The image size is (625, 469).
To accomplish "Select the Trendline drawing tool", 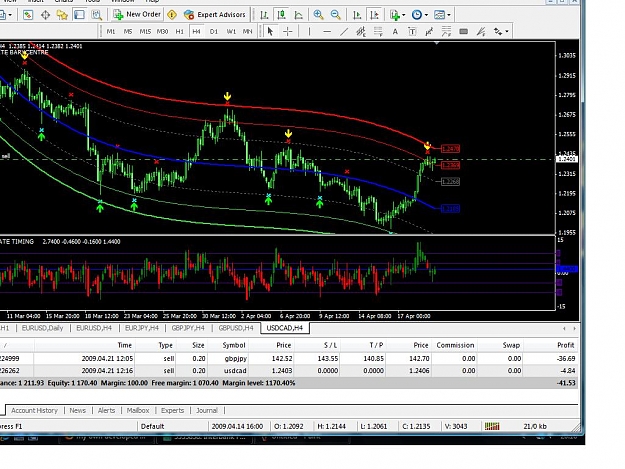I will (x=344, y=31).
